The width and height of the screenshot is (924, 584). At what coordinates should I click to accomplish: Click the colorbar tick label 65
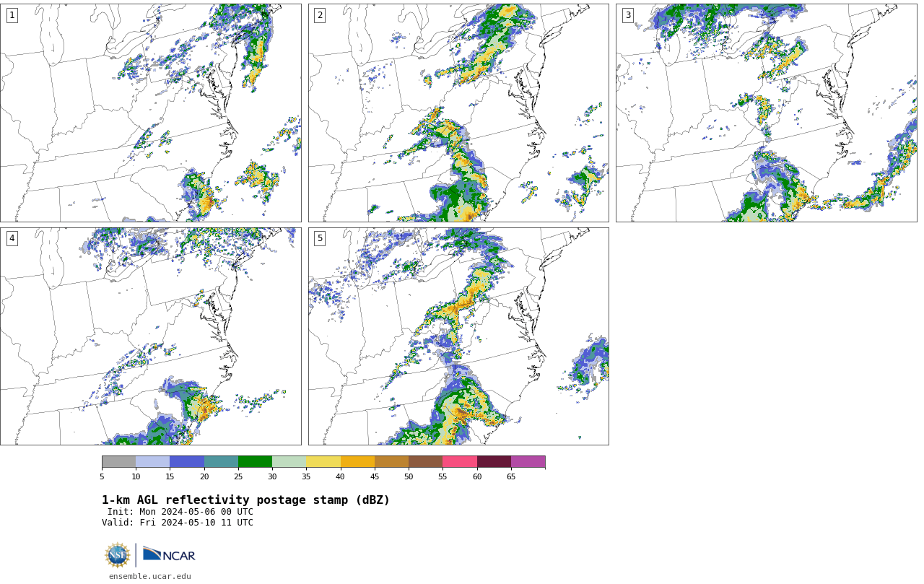511,476
